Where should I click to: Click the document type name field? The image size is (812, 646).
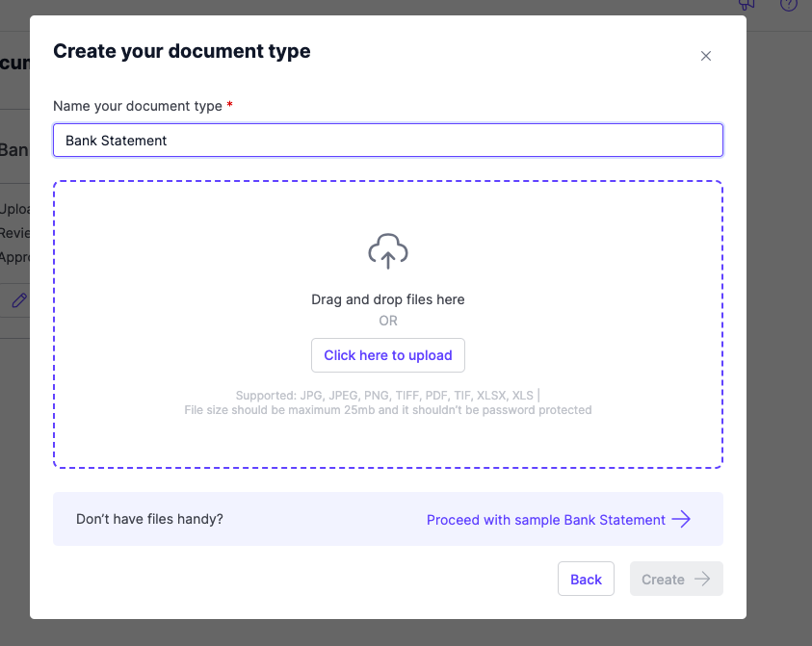[x=388, y=141]
